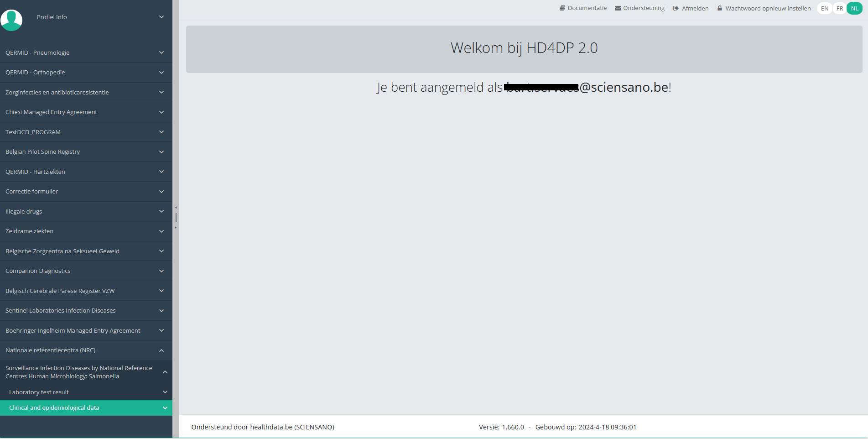Click the sidebar resize splitter handle

coord(176,218)
